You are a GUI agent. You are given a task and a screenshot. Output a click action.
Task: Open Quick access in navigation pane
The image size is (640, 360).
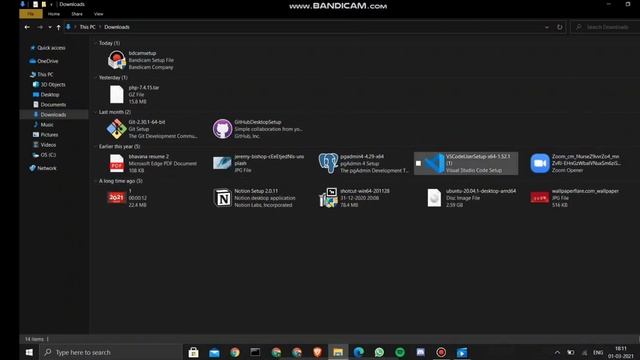(x=47, y=48)
